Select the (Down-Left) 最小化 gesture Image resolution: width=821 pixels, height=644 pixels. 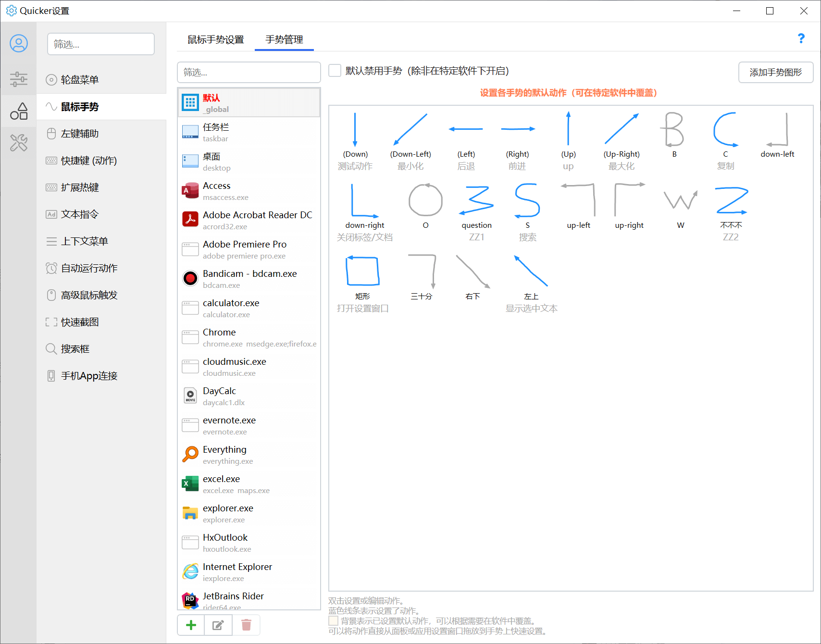coord(410,141)
